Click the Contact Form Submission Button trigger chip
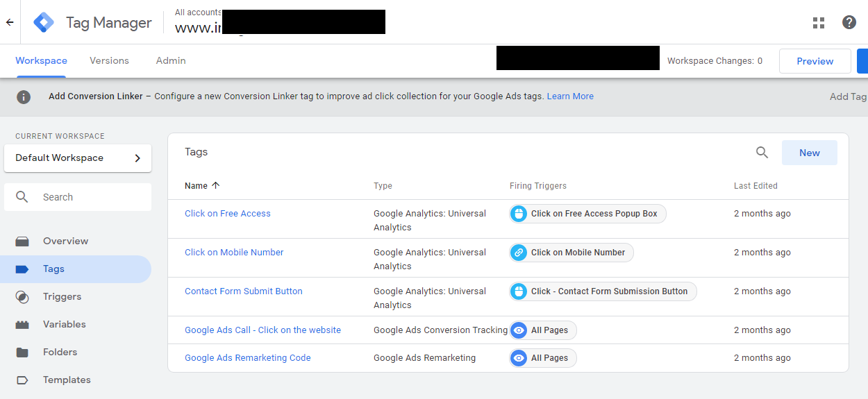 tap(603, 291)
